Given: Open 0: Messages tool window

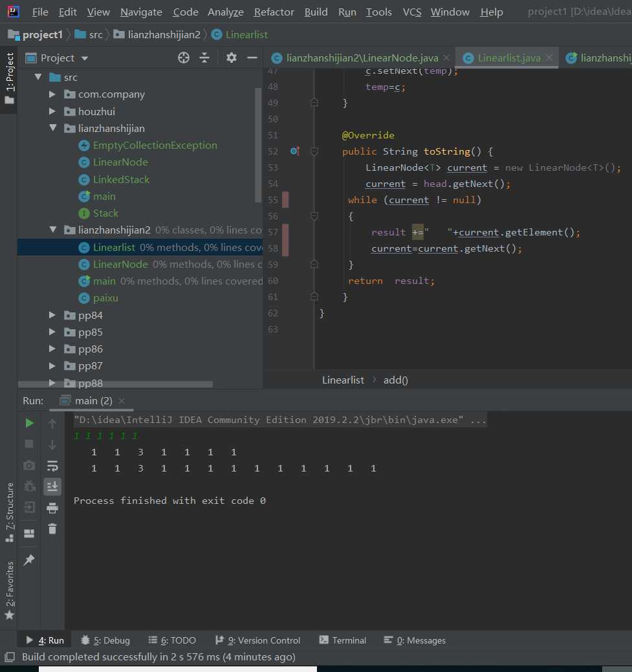Looking at the screenshot, I should tap(415, 640).
